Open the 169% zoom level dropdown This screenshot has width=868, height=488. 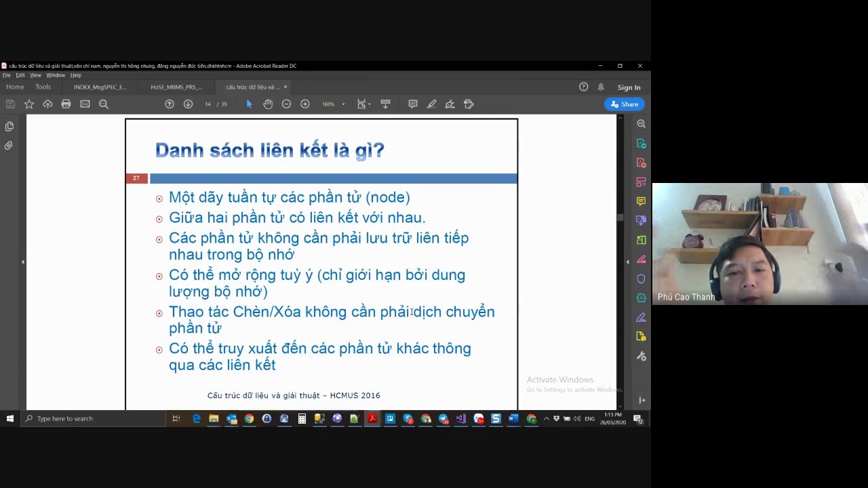[334, 104]
